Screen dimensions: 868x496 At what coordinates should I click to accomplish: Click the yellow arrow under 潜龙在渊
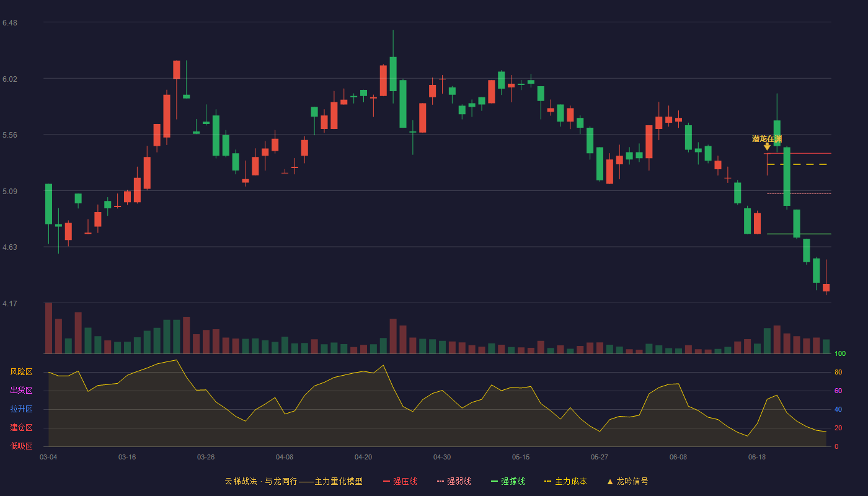pyautogui.click(x=767, y=147)
